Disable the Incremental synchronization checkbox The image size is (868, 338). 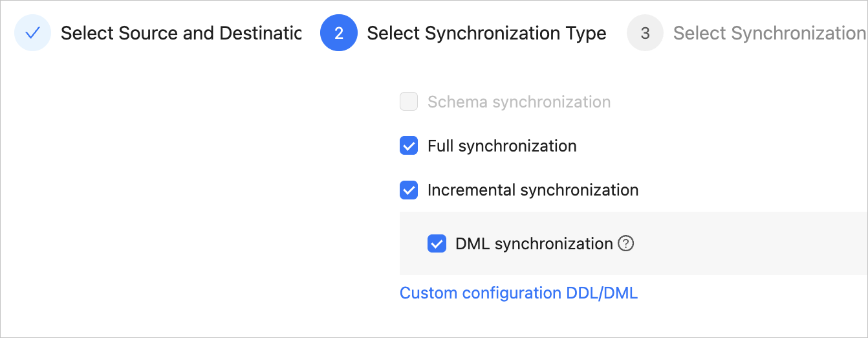pos(409,190)
